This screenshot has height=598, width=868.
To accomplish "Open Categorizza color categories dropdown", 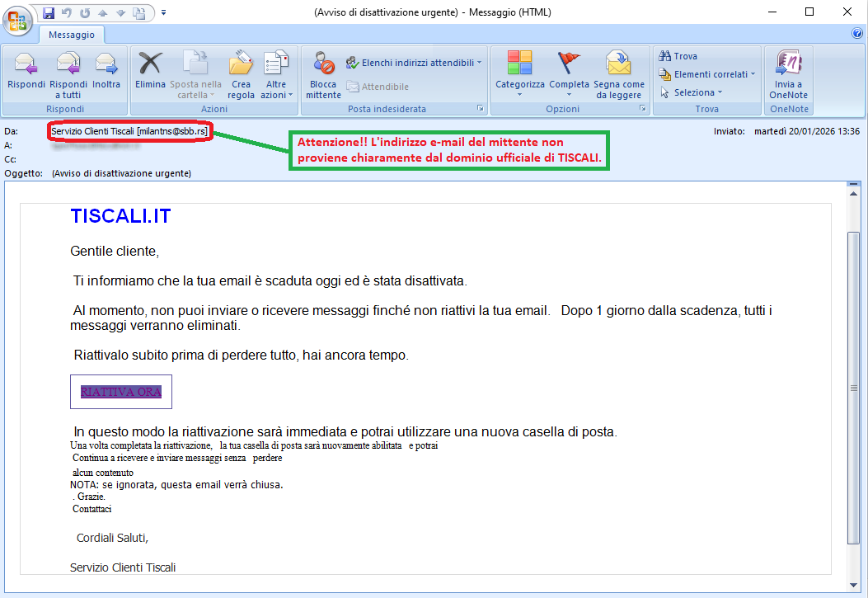I will pos(520,74).
